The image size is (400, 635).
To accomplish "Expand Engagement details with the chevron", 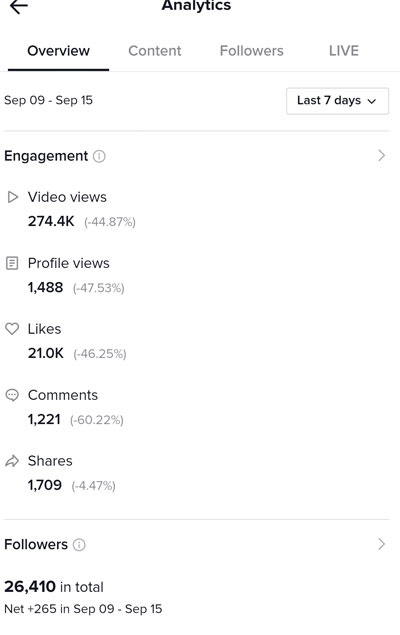I will point(381,156).
